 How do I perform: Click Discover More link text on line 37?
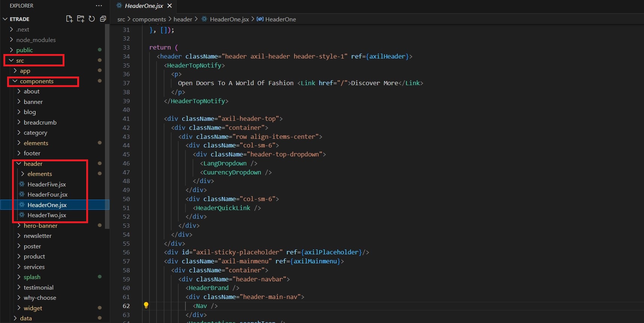(x=374, y=83)
